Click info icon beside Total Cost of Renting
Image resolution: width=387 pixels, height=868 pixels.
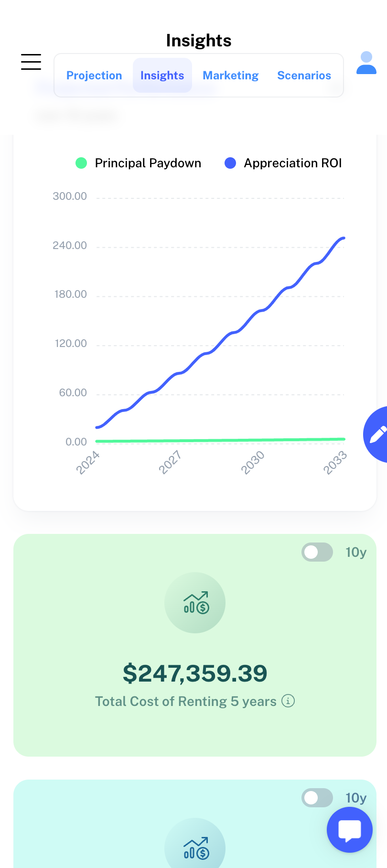[288, 701]
